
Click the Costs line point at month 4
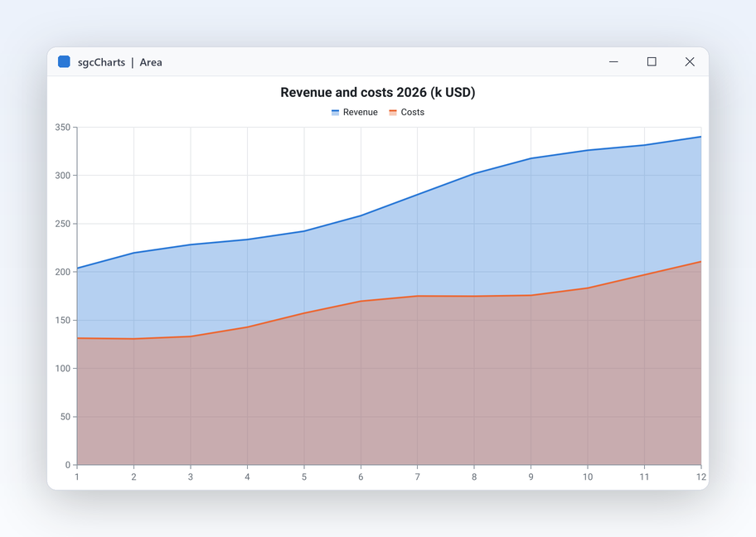(x=247, y=327)
